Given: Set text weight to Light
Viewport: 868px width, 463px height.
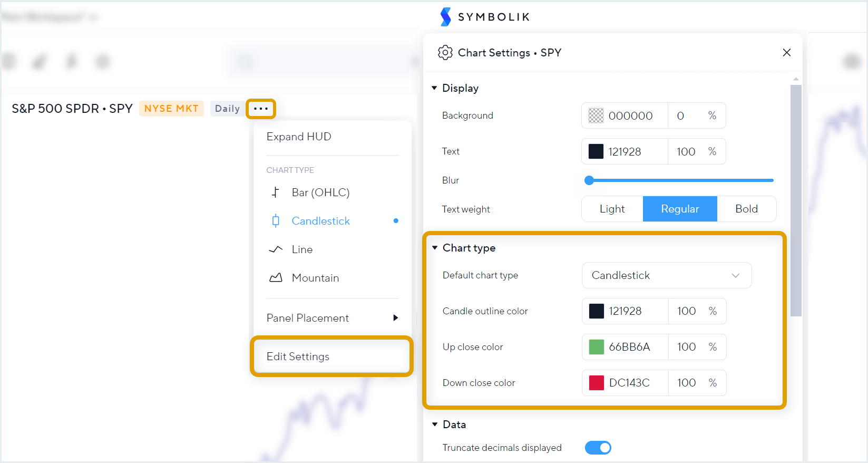Looking at the screenshot, I should coord(612,209).
